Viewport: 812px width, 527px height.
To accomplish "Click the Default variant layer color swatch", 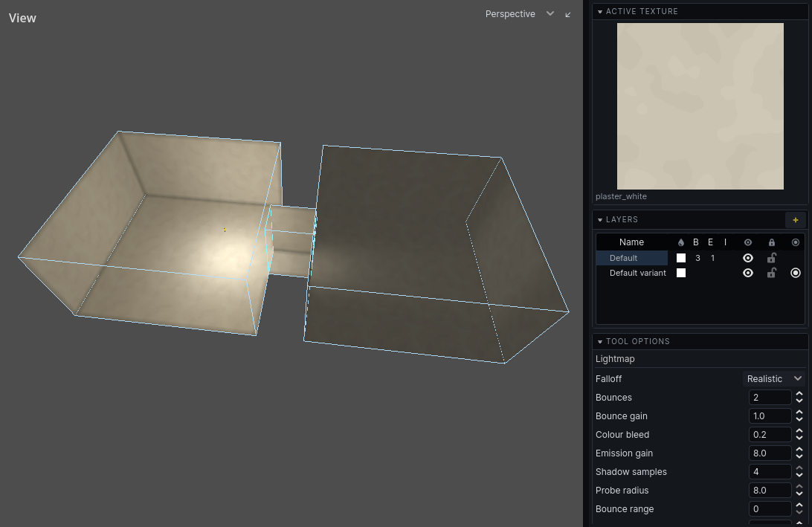I will point(681,273).
